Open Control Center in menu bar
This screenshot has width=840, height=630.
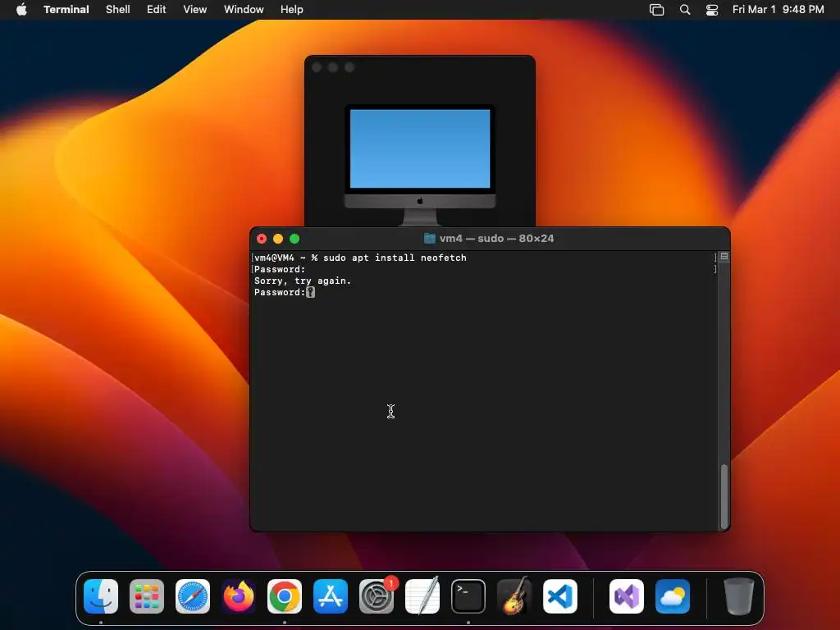pyautogui.click(x=711, y=10)
